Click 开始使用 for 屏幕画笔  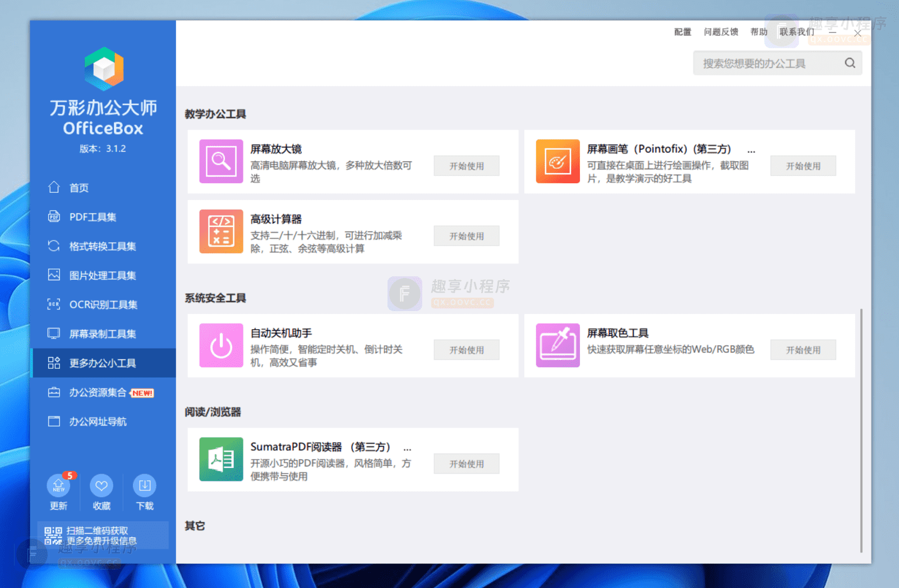pyautogui.click(x=803, y=166)
